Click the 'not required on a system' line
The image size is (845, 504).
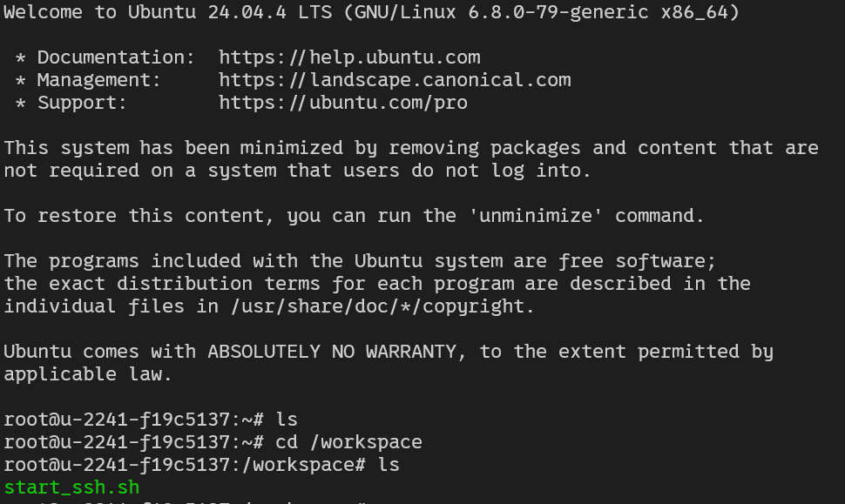(x=297, y=170)
